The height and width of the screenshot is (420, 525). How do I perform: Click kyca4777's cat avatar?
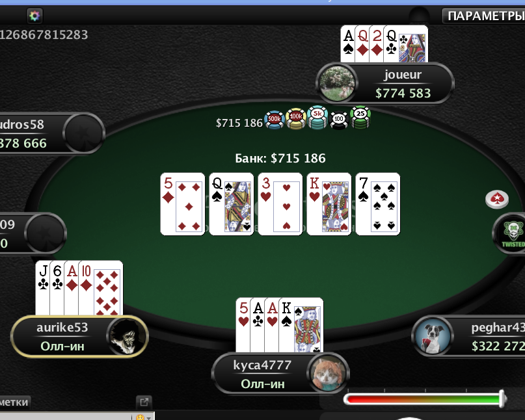click(x=327, y=373)
